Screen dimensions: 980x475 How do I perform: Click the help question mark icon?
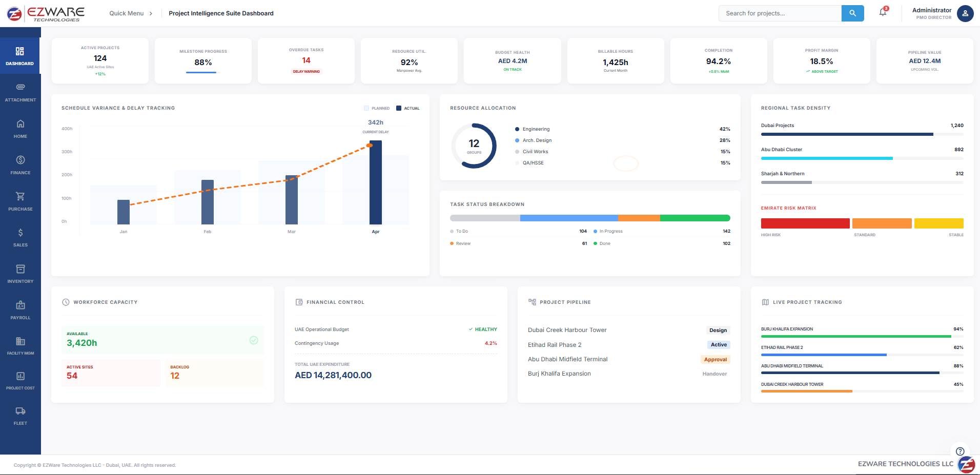[960, 451]
